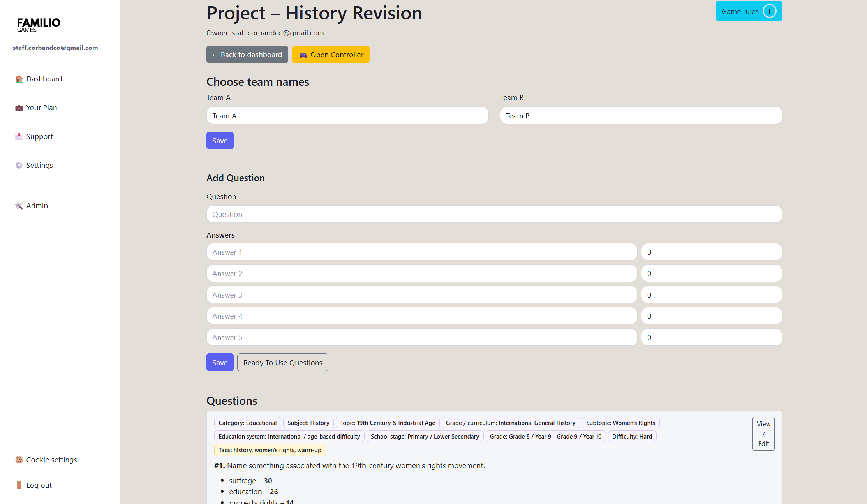Focus the Team A name field
The width and height of the screenshot is (867, 504).
[x=347, y=116]
